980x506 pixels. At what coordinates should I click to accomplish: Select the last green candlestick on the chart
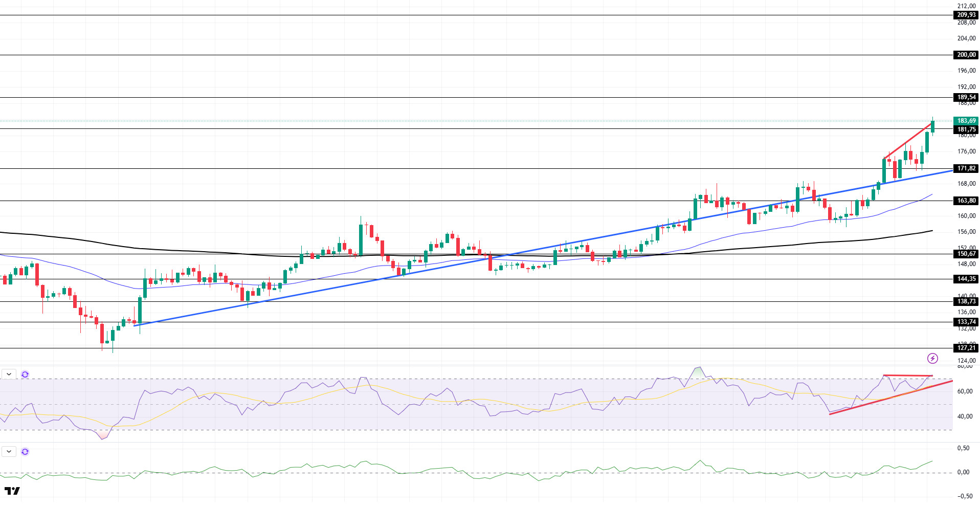pos(933,126)
